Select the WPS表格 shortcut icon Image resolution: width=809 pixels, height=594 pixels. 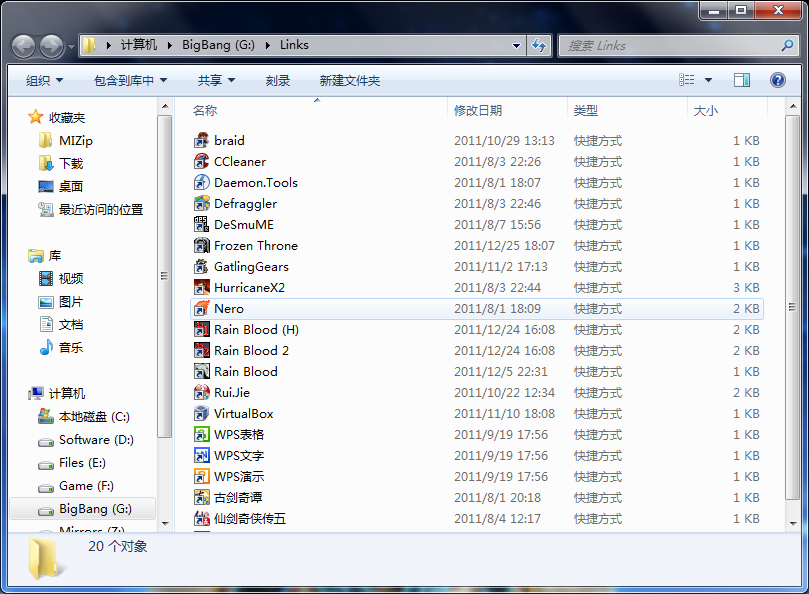coord(202,435)
